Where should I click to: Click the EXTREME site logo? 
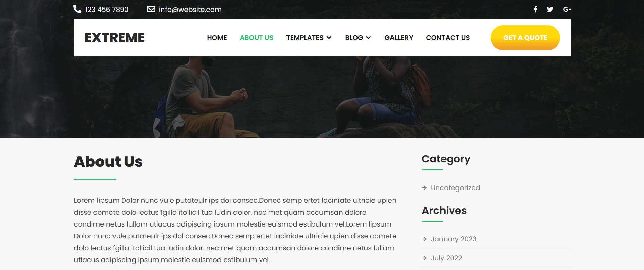[x=115, y=38]
